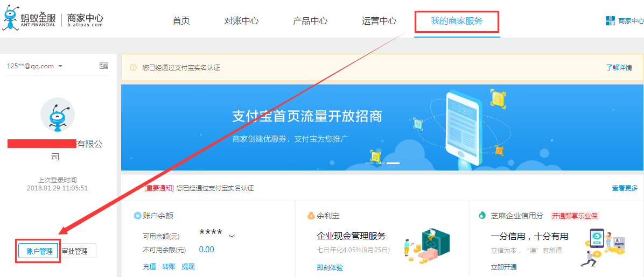The image size is (644, 277).
Task: Select the active white carousel indicator
Action: point(393,164)
